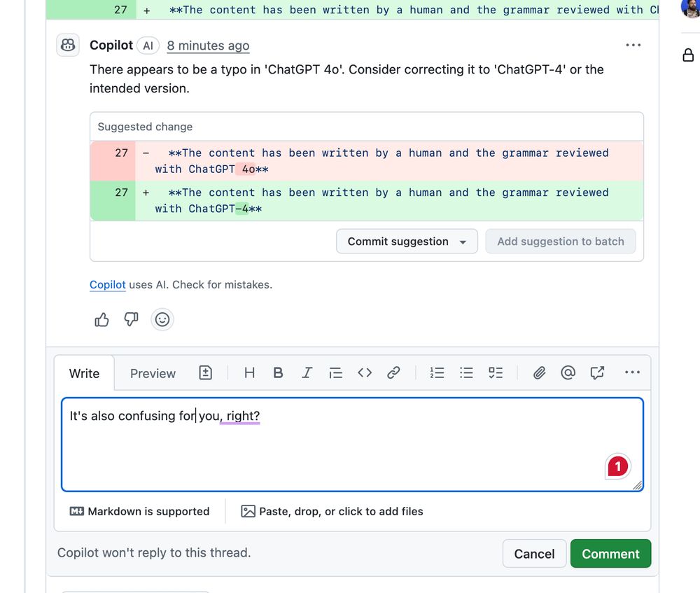The height and width of the screenshot is (593, 700).
Task: Click the underlined text 'you, right?'
Action: (229, 416)
